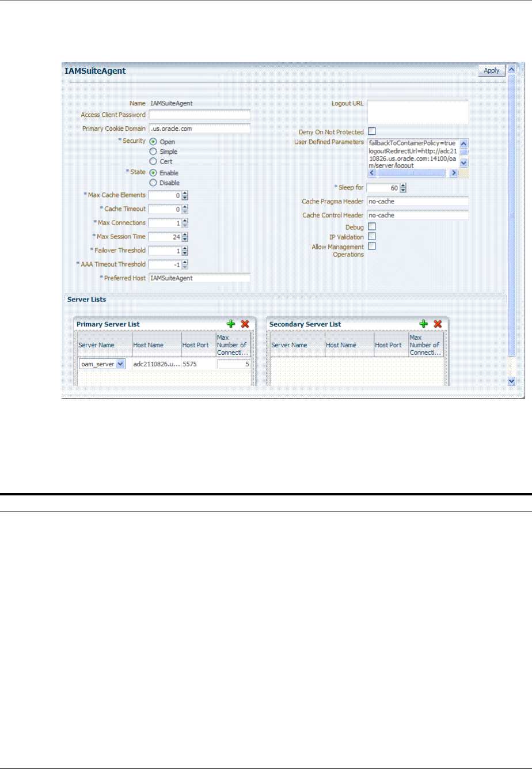Click User Defined Parameters scroll up arrow
The width and height of the screenshot is (532, 769).
[464, 143]
